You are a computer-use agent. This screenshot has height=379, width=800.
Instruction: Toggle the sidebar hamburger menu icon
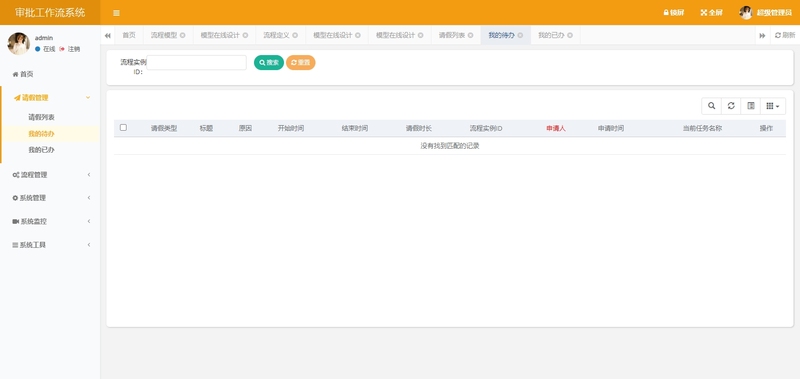coord(116,13)
